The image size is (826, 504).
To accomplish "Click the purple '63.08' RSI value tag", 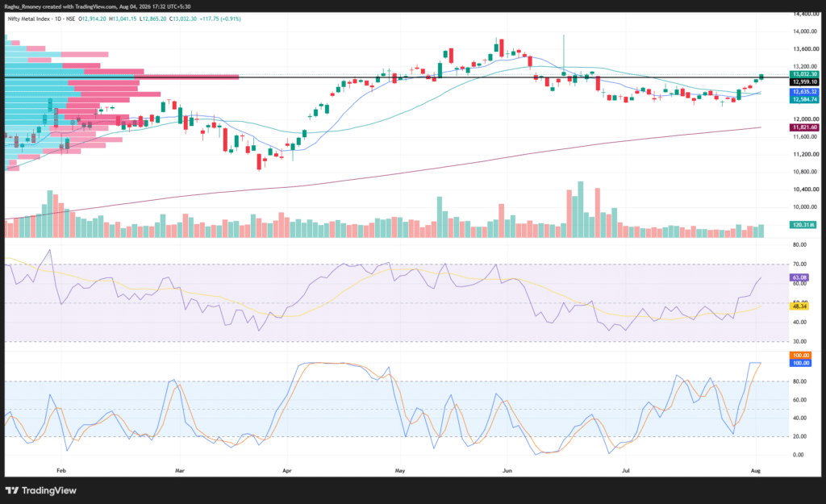I will pos(799,277).
